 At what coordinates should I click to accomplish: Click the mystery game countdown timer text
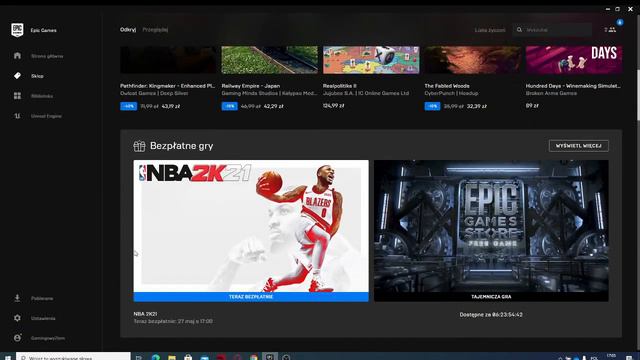[x=491, y=315]
